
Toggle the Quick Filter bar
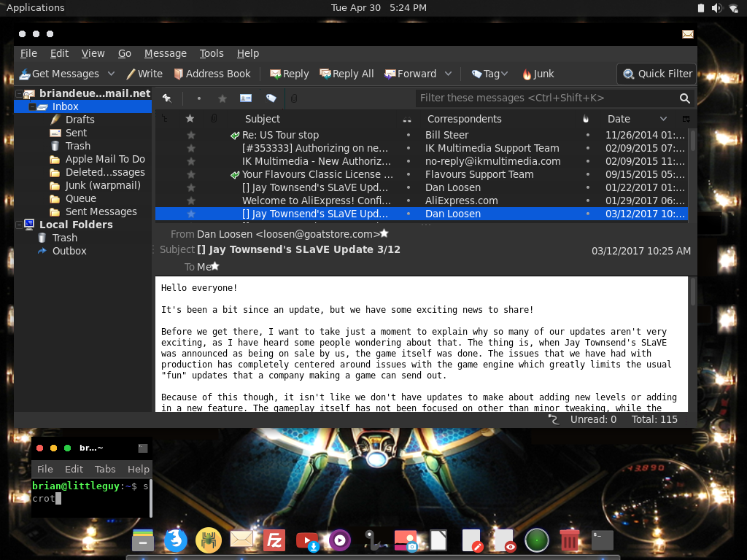click(x=657, y=74)
